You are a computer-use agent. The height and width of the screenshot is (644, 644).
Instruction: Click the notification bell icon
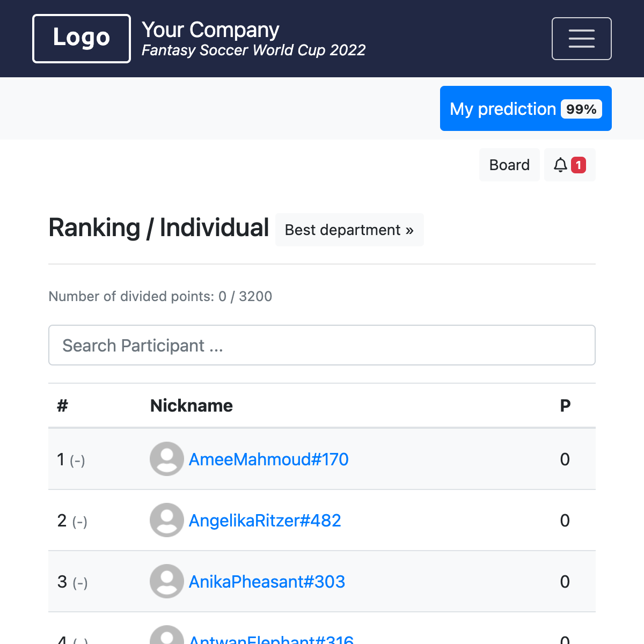(561, 165)
